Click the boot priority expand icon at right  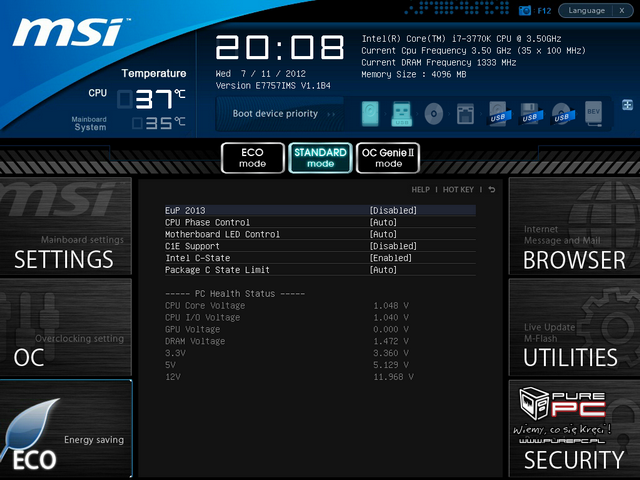coord(627,104)
